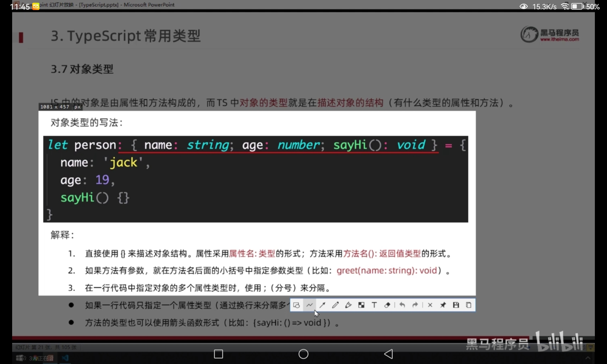This screenshot has height=364, width=607.
Task: Select the rectangle/ellipse shape tool
Action: coord(297,305)
